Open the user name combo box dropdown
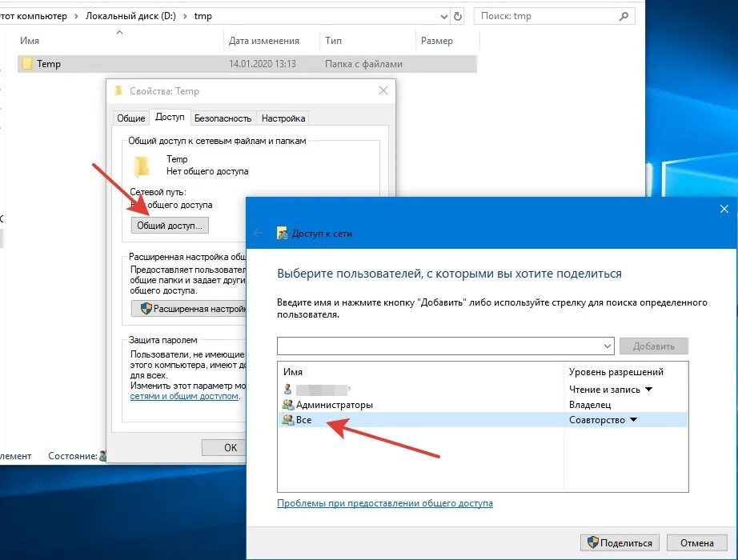Image resolution: width=738 pixels, height=560 pixels. pos(608,346)
